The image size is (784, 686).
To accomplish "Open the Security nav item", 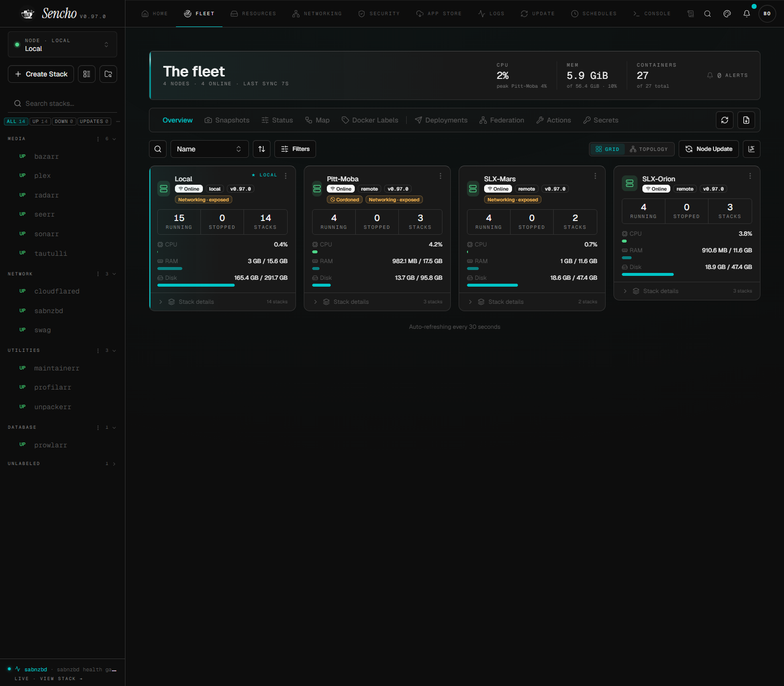I will tap(379, 14).
